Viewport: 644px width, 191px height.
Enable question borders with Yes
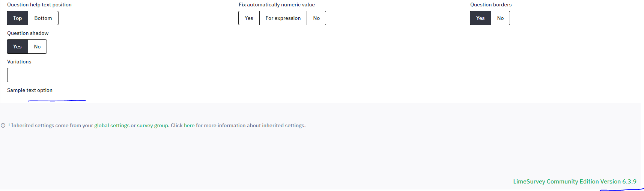480,18
